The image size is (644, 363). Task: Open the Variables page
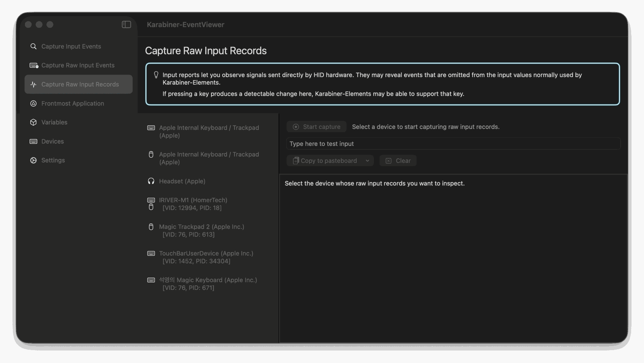point(78,122)
